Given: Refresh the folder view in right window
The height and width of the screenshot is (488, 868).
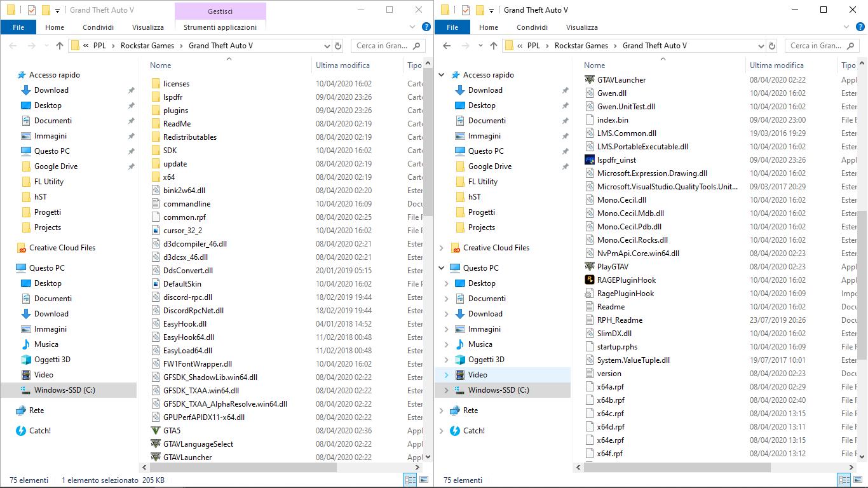Looking at the screenshot, I should [x=772, y=46].
